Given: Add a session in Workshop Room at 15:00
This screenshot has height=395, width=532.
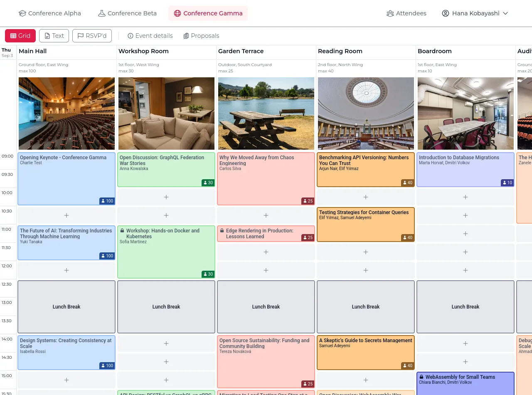Looking at the screenshot, I should click(x=166, y=380).
